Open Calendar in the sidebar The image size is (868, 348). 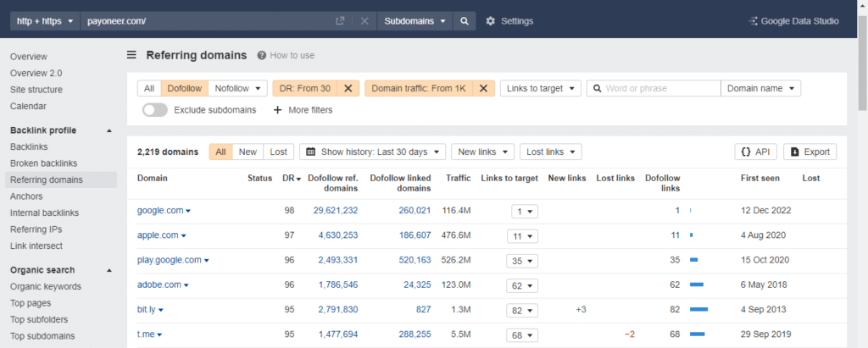28,106
